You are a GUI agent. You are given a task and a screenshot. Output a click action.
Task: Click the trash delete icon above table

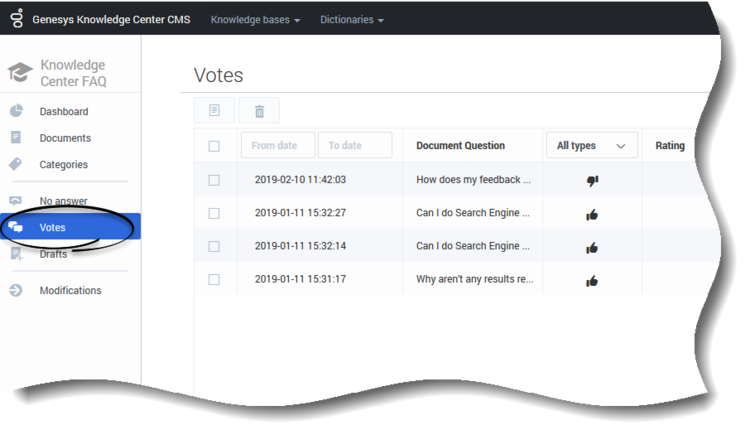[259, 111]
